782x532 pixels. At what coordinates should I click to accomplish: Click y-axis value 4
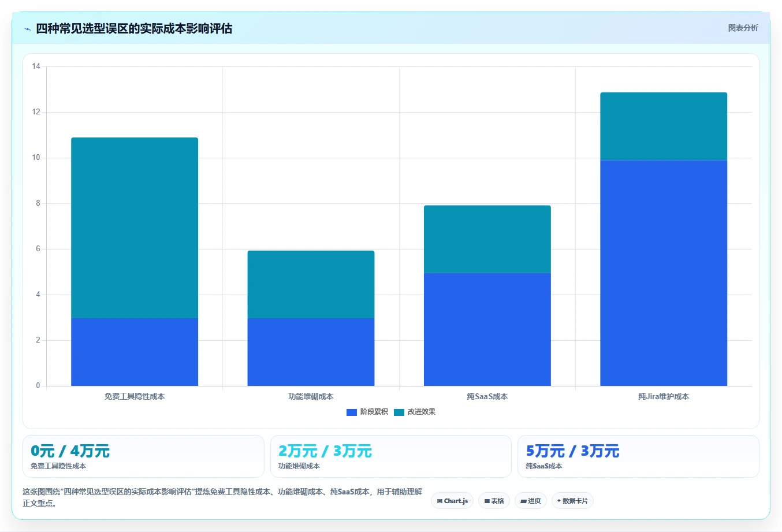pos(38,295)
